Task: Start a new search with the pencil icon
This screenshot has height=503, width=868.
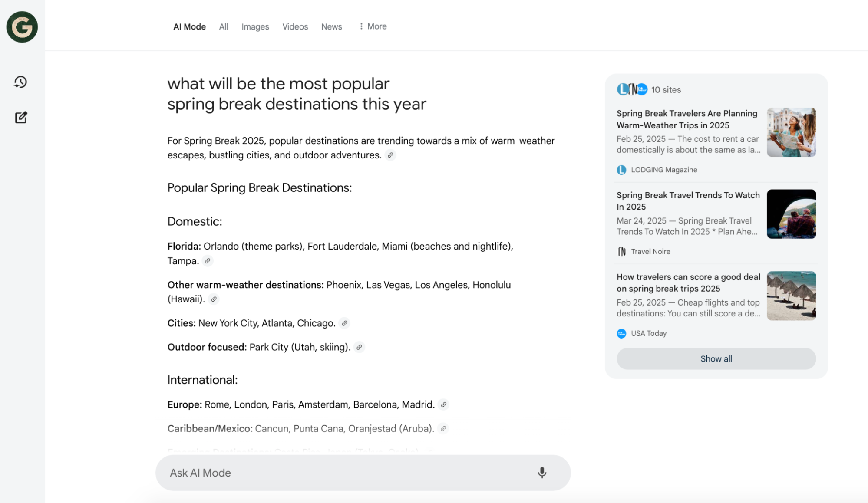Action: coord(21,117)
